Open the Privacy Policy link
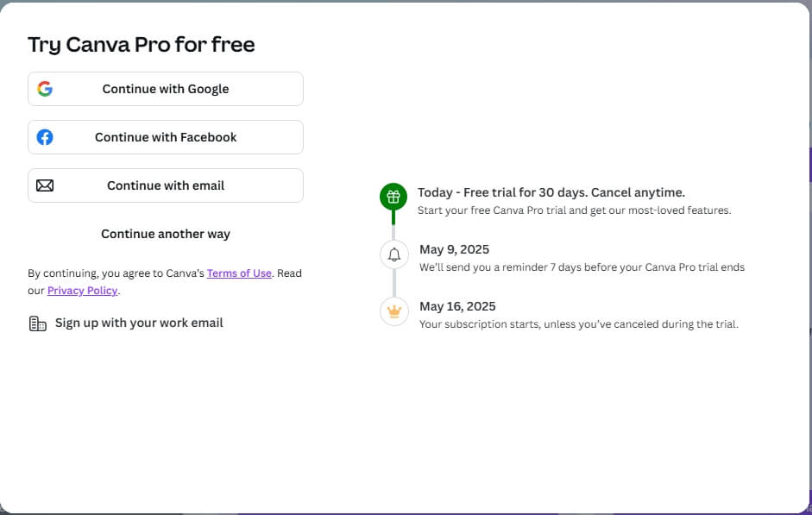The image size is (812, 515). [x=82, y=291]
